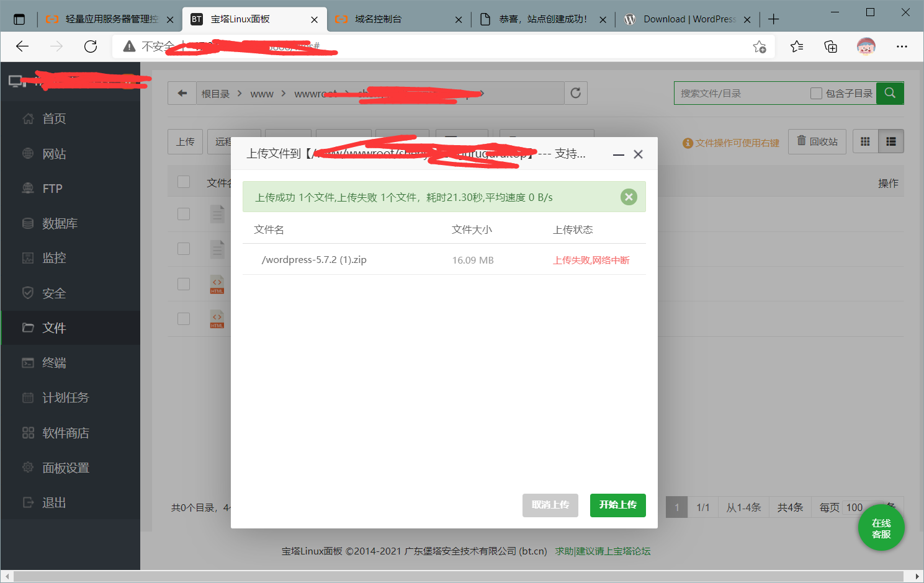Viewport: 924px width, 583px height.
Task: Open 首页 in the sidebar
Action: [x=71, y=118]
